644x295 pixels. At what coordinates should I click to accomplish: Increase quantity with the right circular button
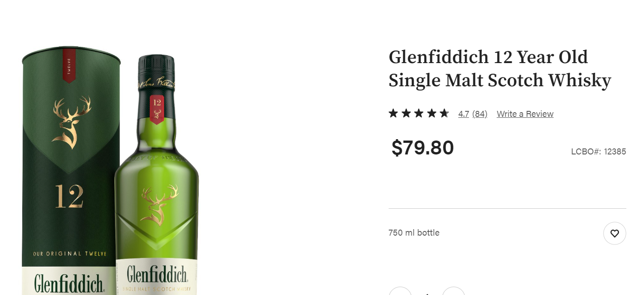454,291
